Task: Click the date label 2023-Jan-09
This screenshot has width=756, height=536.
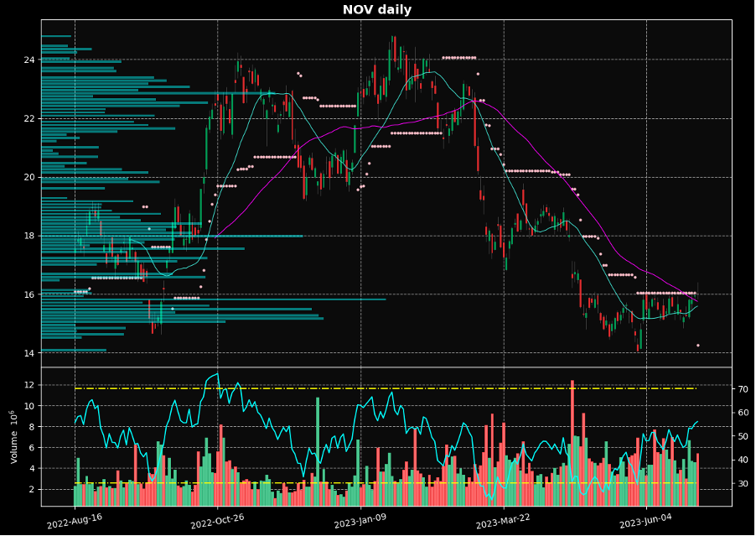Action: pyautogui.click(x=360, y=521)
